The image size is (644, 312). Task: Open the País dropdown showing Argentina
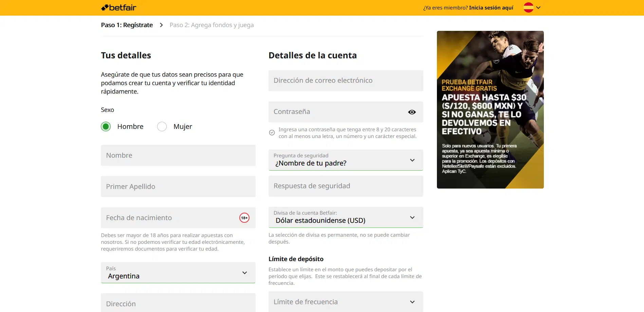178,273
